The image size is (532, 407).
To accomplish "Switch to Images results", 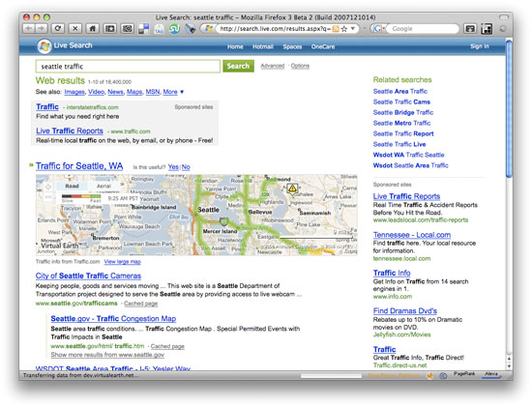I will [x=74, y=92].
